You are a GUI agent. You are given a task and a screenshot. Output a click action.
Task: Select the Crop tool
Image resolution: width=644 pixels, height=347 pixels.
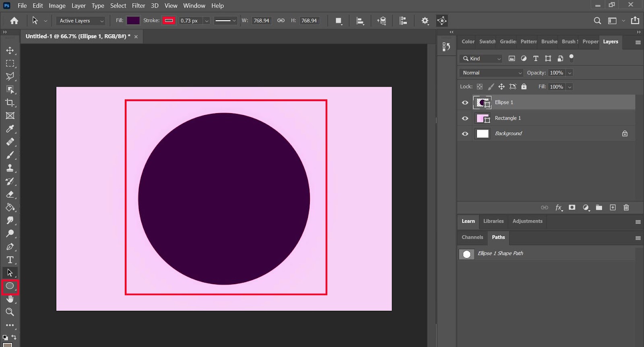[x=10, y=103]
